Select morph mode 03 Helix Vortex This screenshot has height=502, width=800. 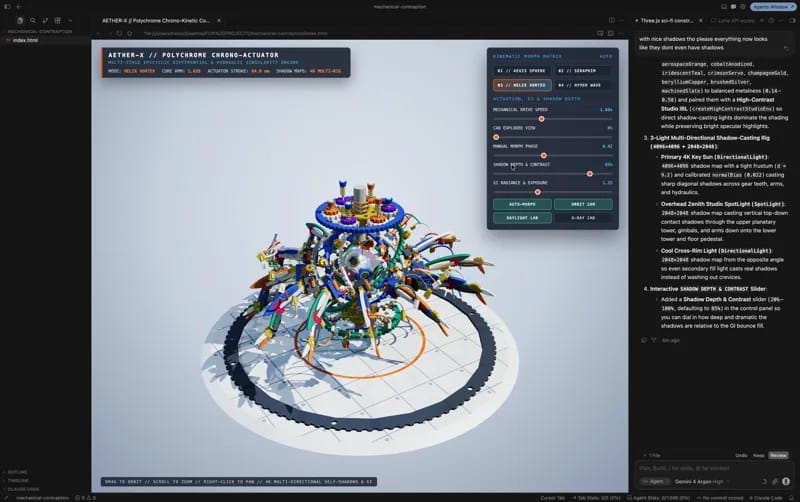coord(521,85)
